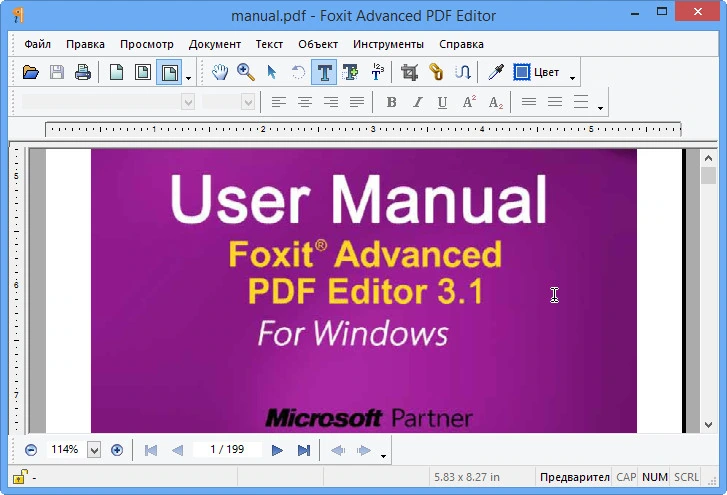
Task: Select the numbered text tool icon
Action: tap(377, 72)
